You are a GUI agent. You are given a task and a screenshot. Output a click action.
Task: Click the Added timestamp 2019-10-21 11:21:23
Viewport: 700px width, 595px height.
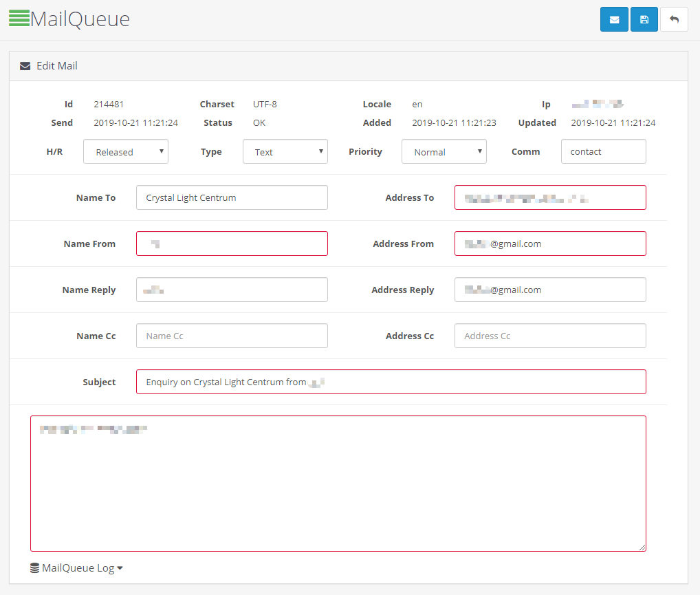(454, 122)
